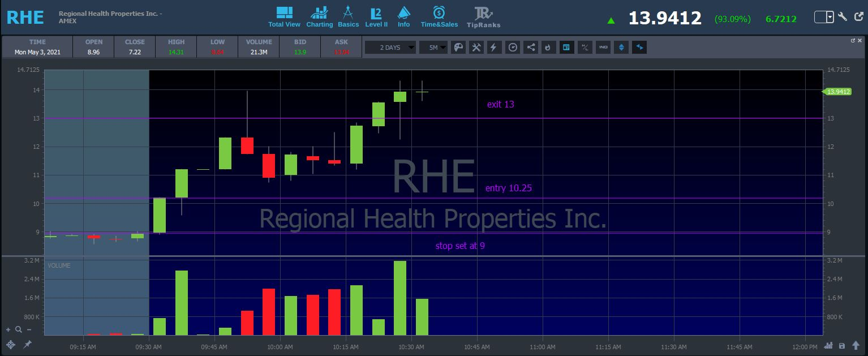Open the TipRanks tab
Viewport: 868px width, 356px height.
pos(483,17)
